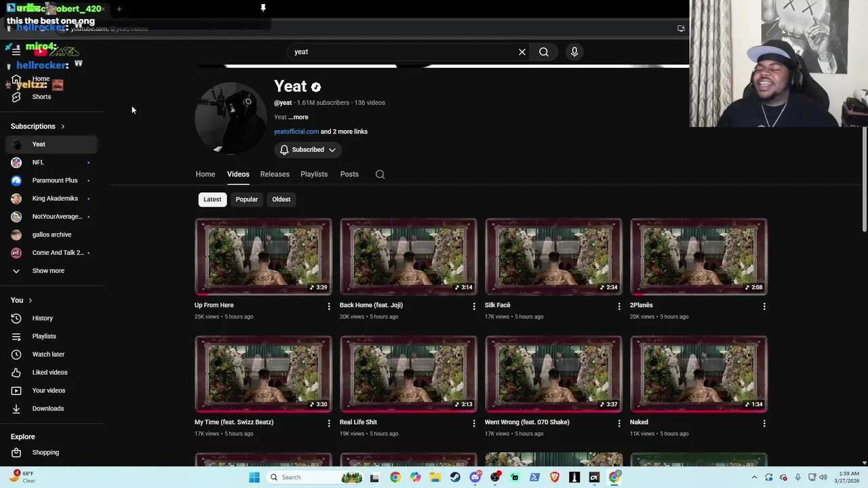Play the Up From Here thumbnail
This screenshot has height=488, width=868.
pos(263,257)
